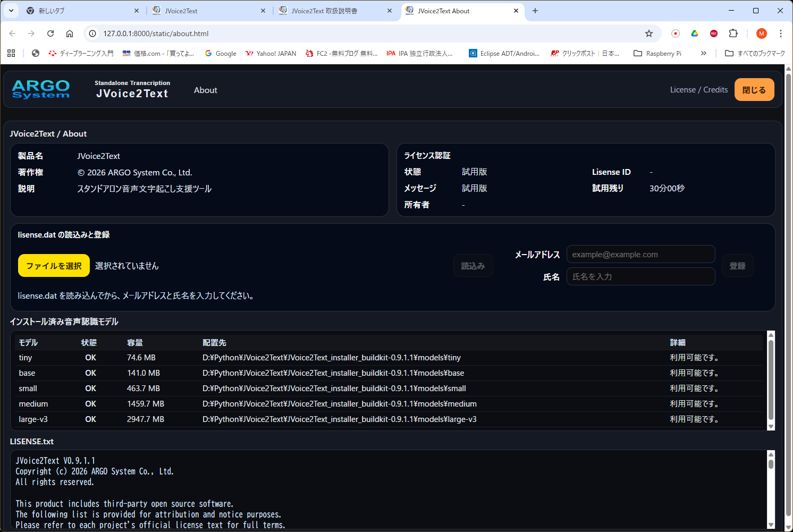
Task: Close the JVoice2Text 取扱説明書 tab
Action: [390, 11]
